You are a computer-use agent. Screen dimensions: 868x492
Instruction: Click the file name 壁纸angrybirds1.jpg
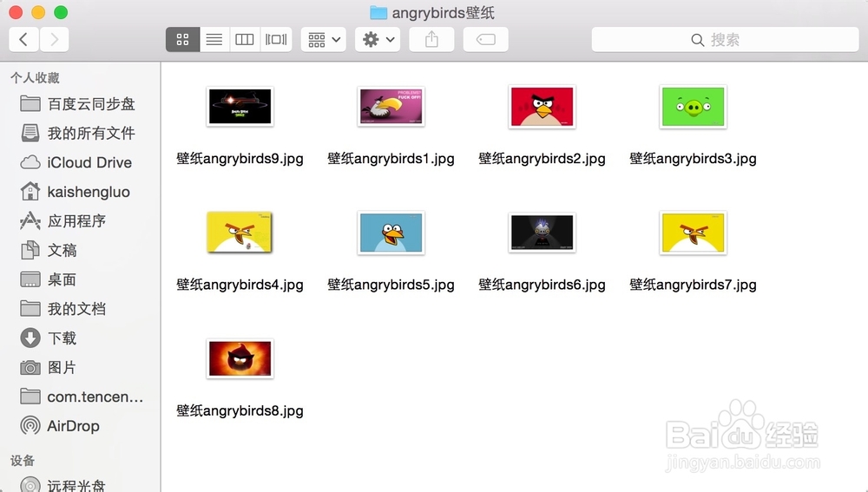click(391, 159)
